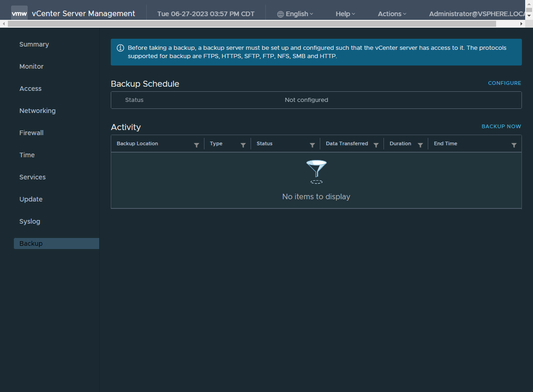This screenshot has height=392, width=533.
Task: Filter the Type column
Action: 243,145
